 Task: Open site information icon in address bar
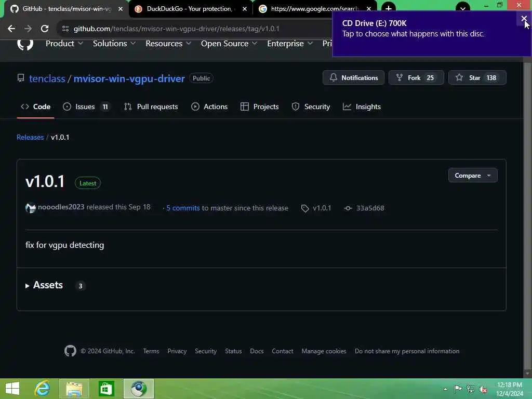[65, 29]
